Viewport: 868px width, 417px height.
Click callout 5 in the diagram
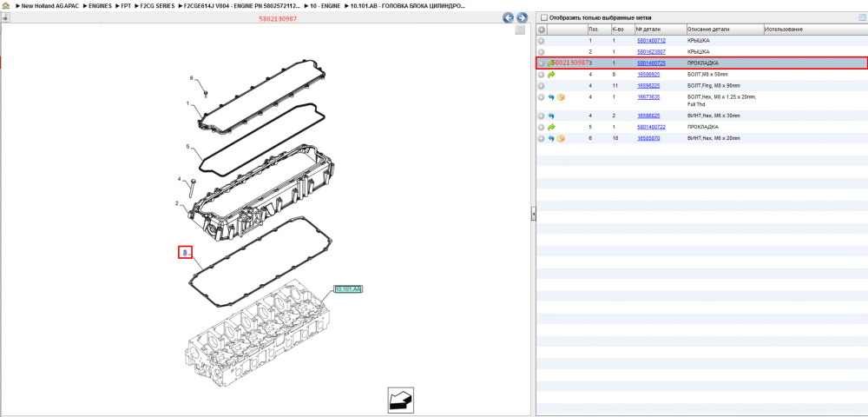[187, 147]
